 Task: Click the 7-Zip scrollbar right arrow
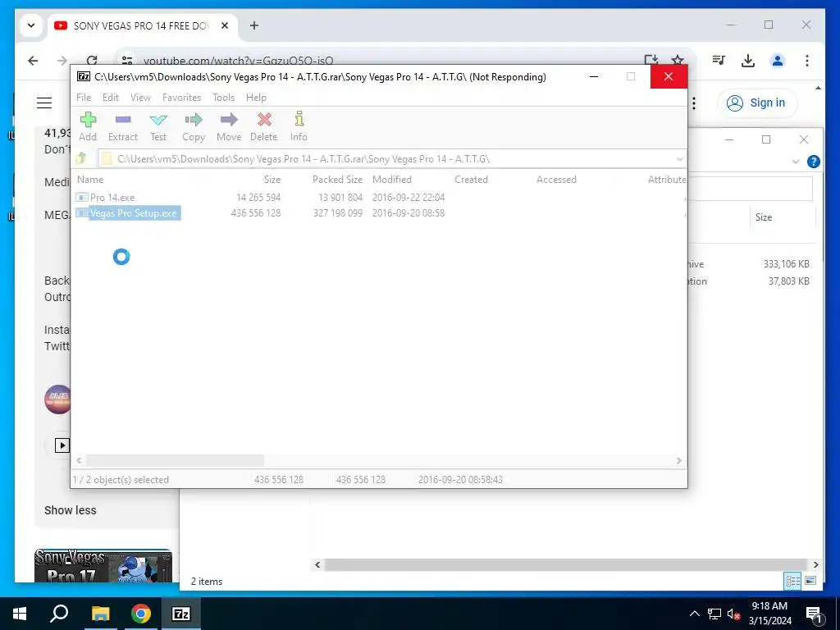click(x=678, y=461)
